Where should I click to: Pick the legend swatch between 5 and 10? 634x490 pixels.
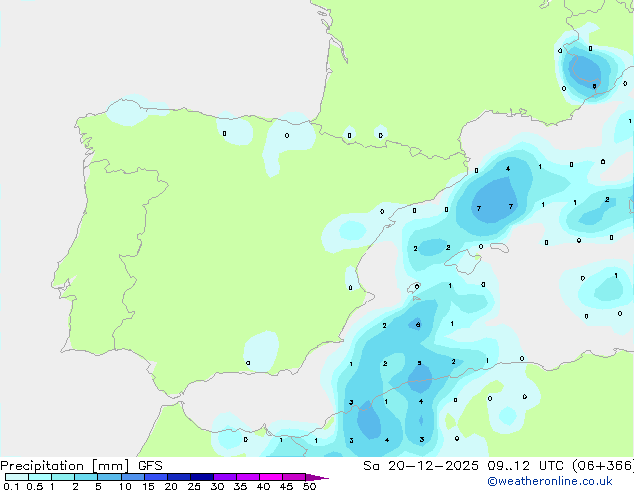pos(109,477)
